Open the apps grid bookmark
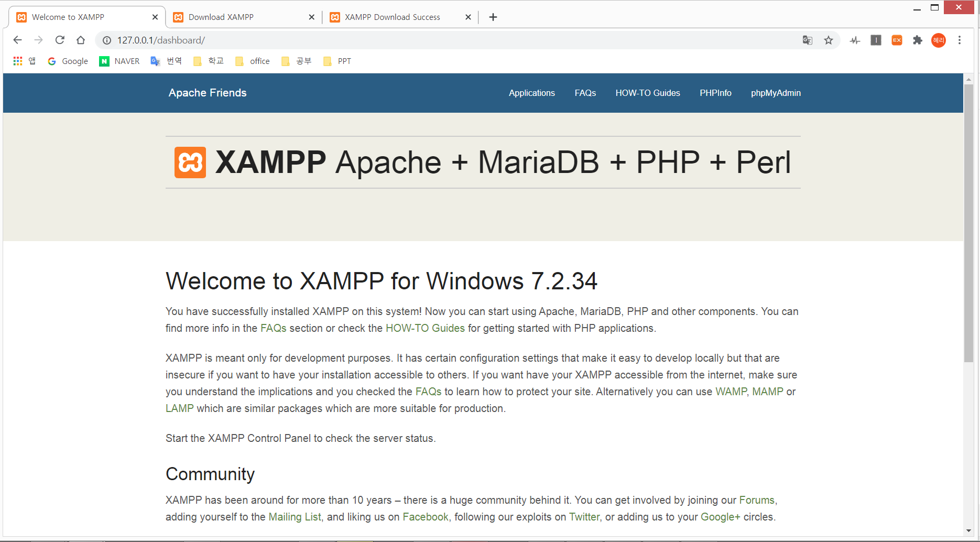This screenshot has width=980, height=542. click(25, 61)
